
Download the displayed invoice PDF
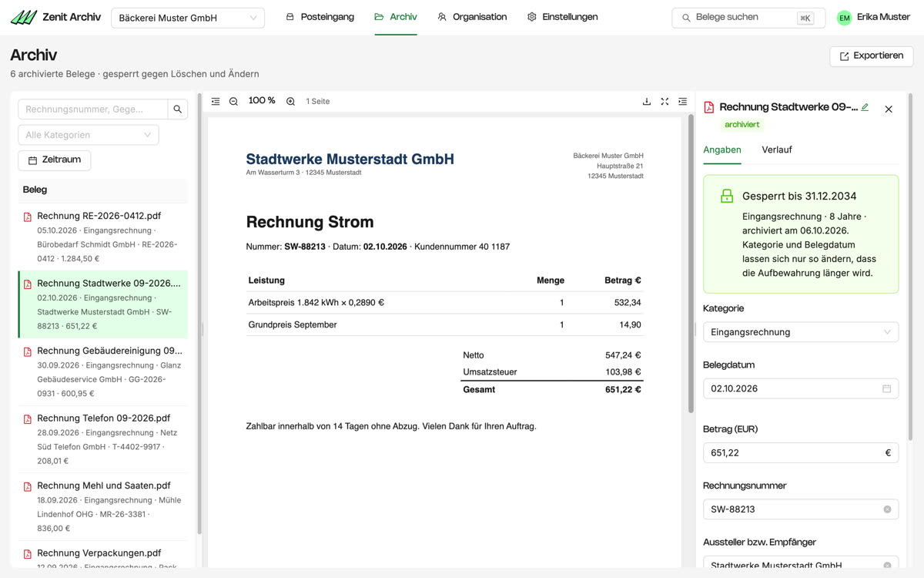(x=647, y=102)
